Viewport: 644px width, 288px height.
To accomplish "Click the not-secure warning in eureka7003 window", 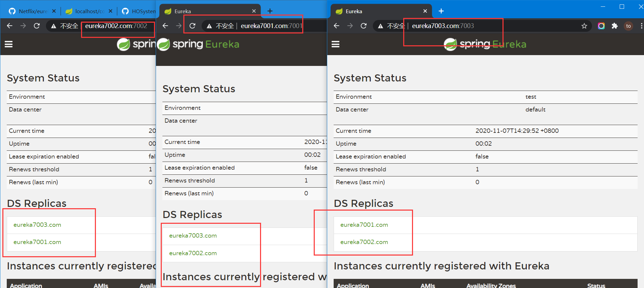I will pyautogui.click(x=391, y=26).
